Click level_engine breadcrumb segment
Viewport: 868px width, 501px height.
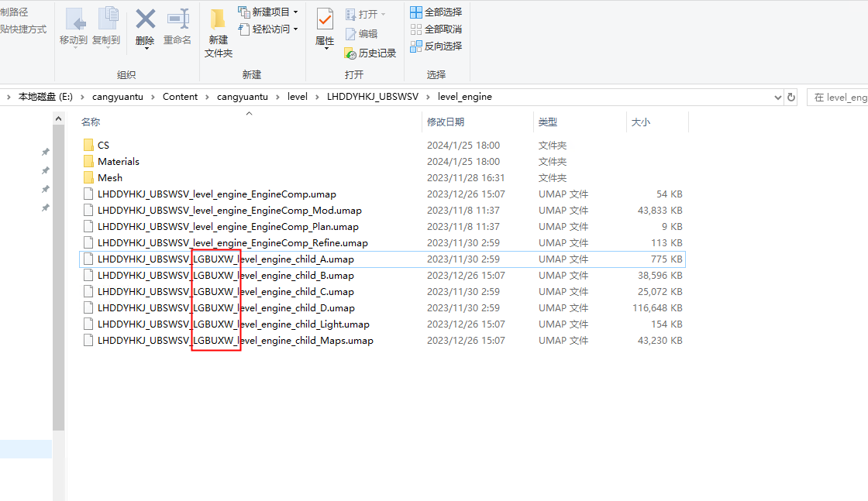point(464,97)
